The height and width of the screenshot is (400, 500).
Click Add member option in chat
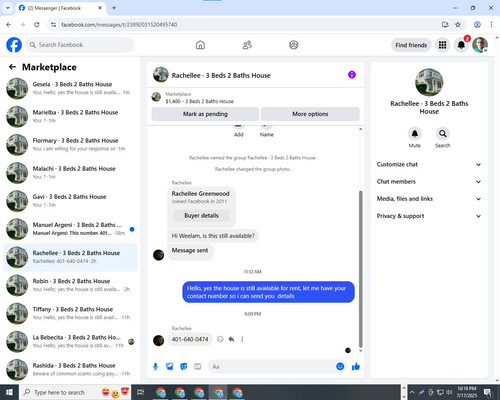238,130
